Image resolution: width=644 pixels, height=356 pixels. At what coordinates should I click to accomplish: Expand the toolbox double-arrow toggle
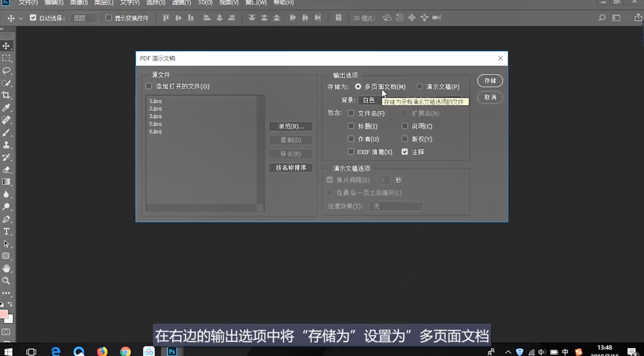coord(2,29)
